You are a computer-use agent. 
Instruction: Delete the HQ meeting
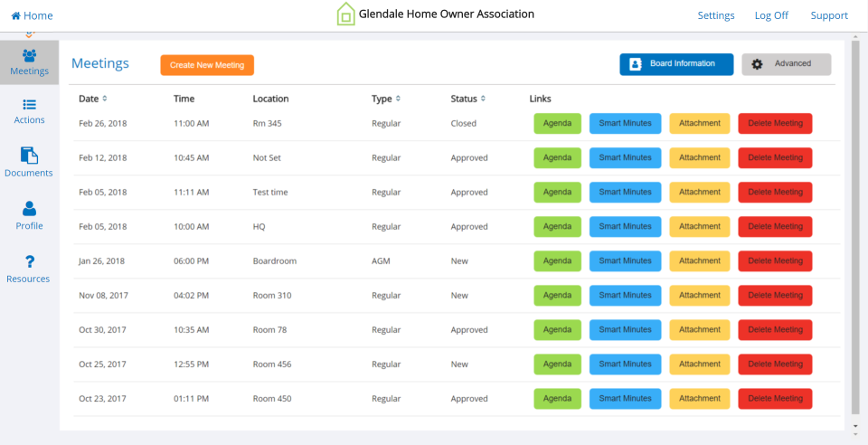(775, 226)
